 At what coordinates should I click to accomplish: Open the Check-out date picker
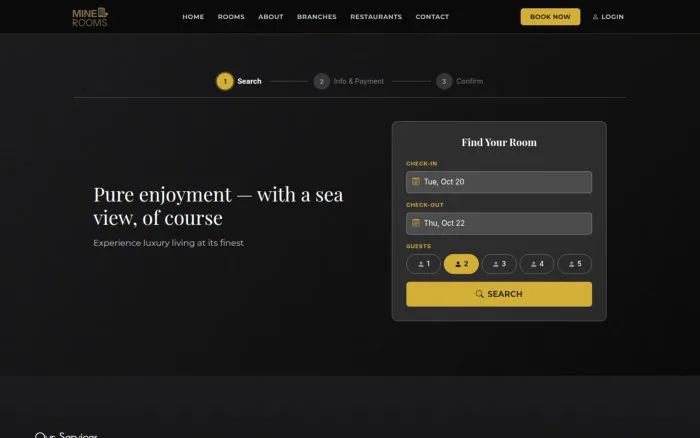click(499, 223)
